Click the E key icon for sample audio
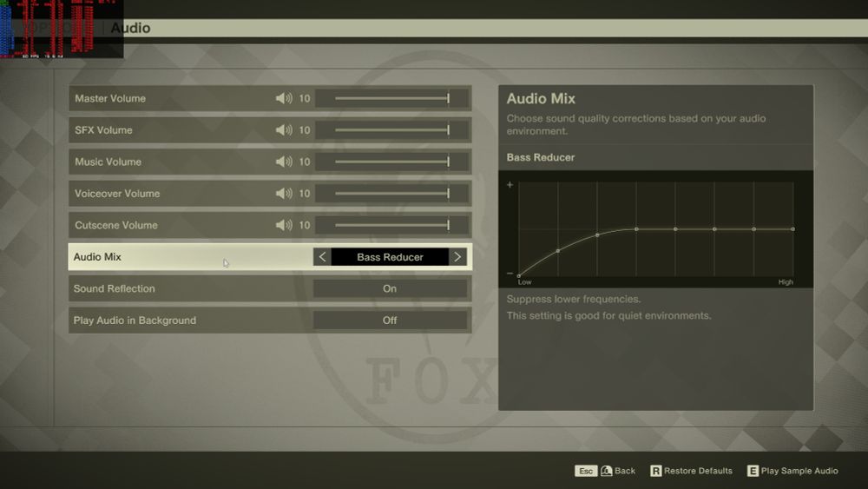The width and height of the screenshot is (868, 489). tap(753, 471)
